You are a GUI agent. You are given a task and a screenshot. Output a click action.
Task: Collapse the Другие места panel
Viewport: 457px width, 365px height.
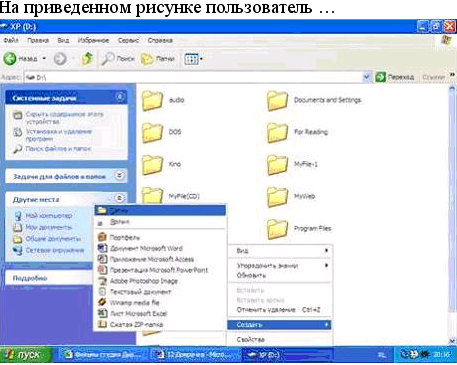tap(120, 198)
